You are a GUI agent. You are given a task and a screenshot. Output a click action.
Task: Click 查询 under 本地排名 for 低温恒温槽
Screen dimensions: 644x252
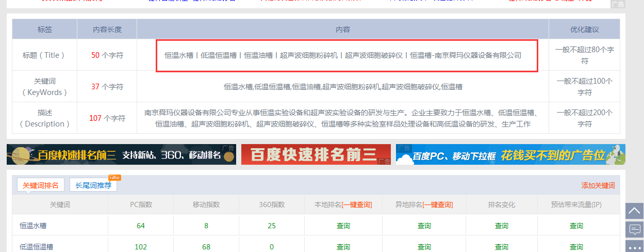pyautogui.click(x=343, y=247)
